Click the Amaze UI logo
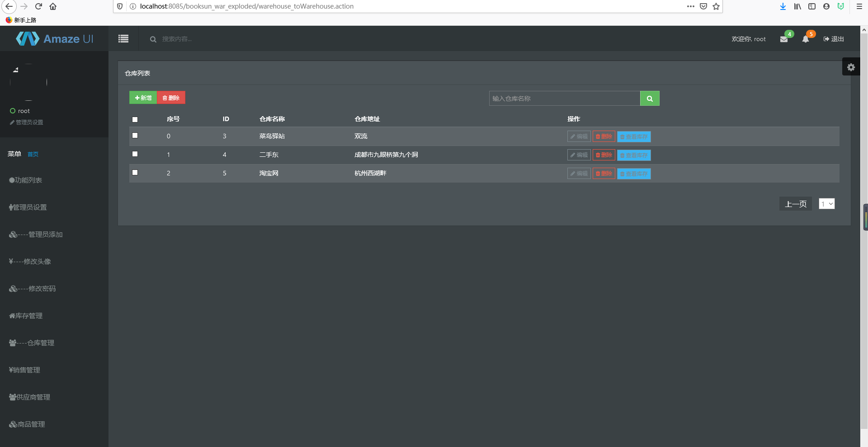Viewport: 868px width, 447px height. (x=55, y=39)
